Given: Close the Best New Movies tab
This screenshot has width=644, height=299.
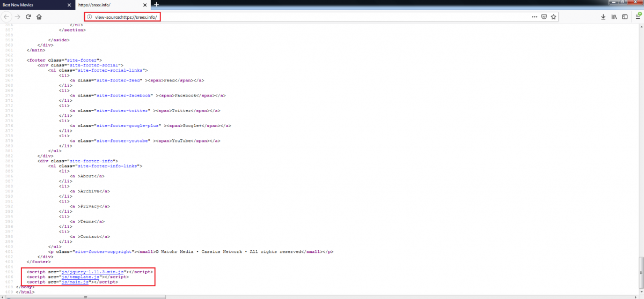Looking at the screenshot, I should click(x=69, y=4).
